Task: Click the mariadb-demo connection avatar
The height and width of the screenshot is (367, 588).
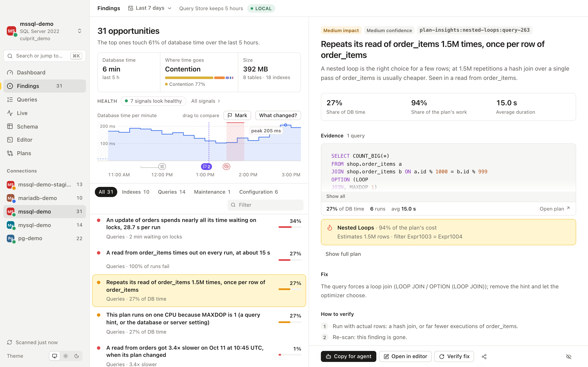Action: pyautogui.click(x=11, y=198)
